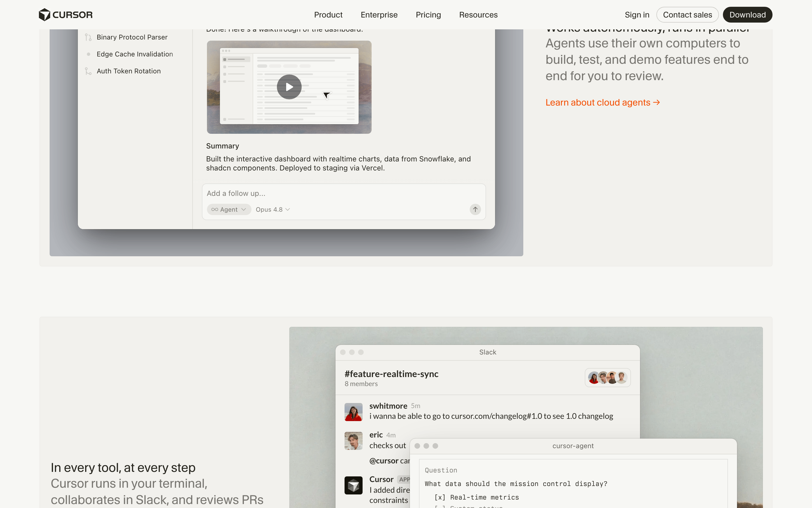Click the @cursor mention in Slack
The height and width of the screenshot is (508, 812).
tap(383, 461)
